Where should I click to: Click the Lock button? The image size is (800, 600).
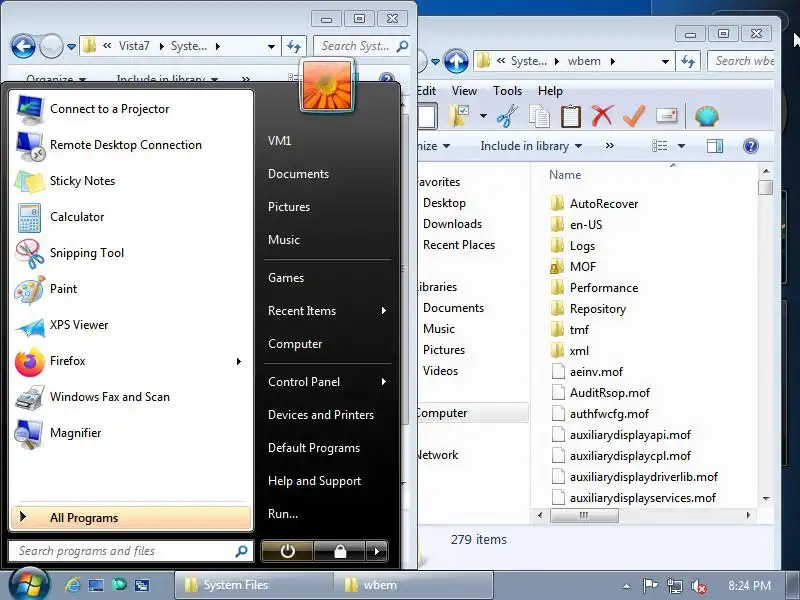pyautogui.click(x=340, y=551)
